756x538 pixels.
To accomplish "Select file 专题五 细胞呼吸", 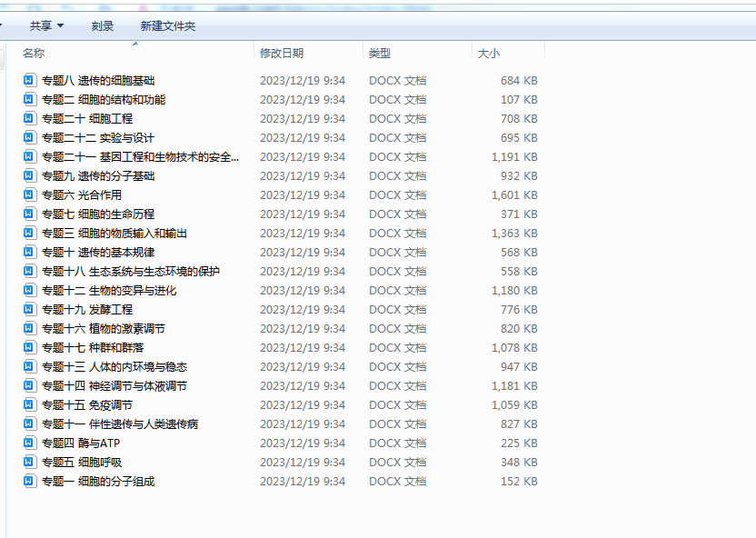I will (82, 463).
